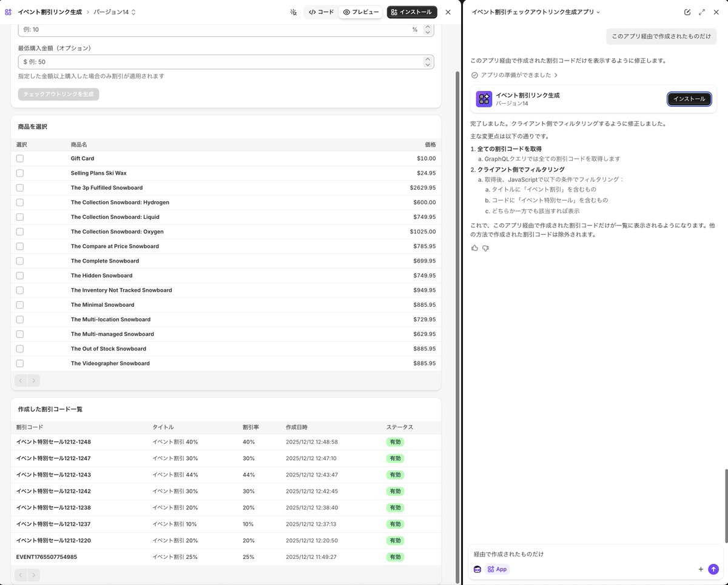Screen dimensions: 728x585
Task: Select The Collection Snowboard: Liquid checkbox
Action: tap(20, 217)
